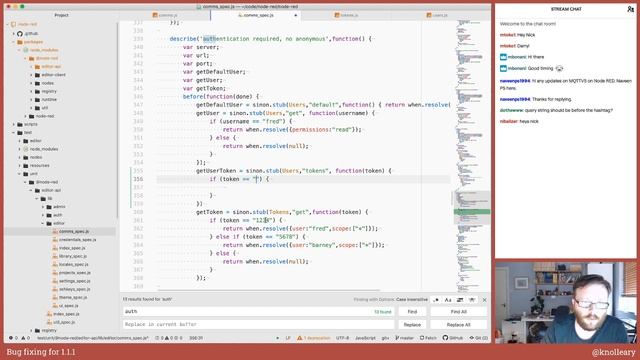Image resolution: width=640 pixels, height=360 pixels.
Task: Change the JavaScript grammar in status bar
Action: [365, 338]
